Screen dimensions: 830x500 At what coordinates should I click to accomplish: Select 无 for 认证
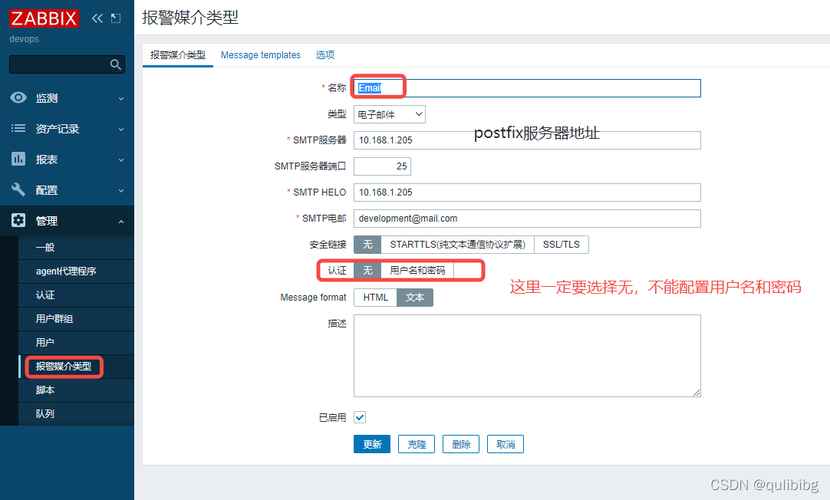tap(367, 270)
